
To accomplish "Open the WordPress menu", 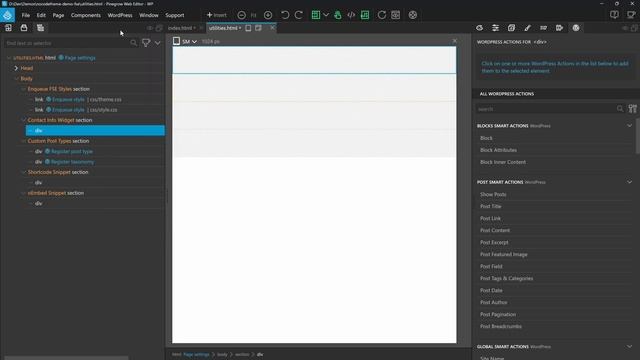I will coord(120,15).
